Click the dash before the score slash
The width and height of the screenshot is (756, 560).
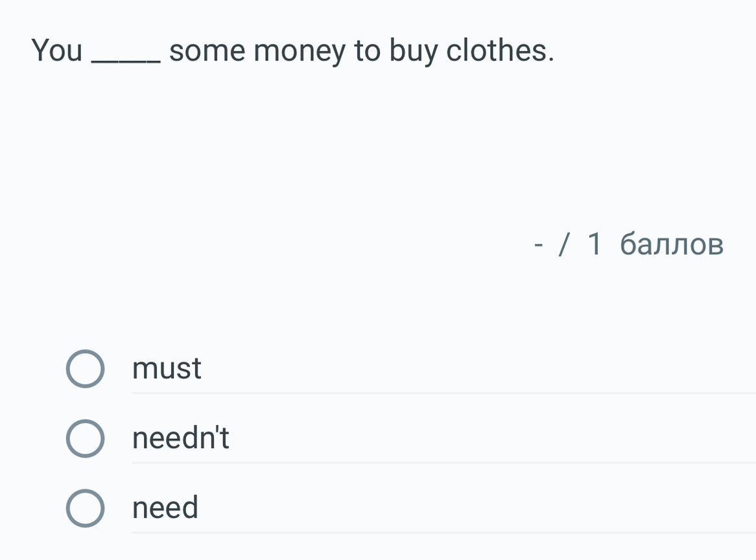[538, 246]
